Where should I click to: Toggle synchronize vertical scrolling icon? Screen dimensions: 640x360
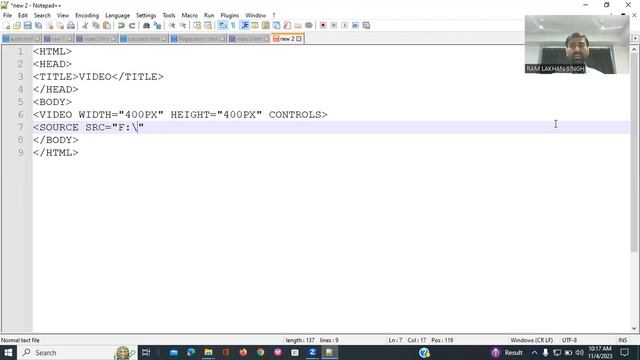point(197,25)
